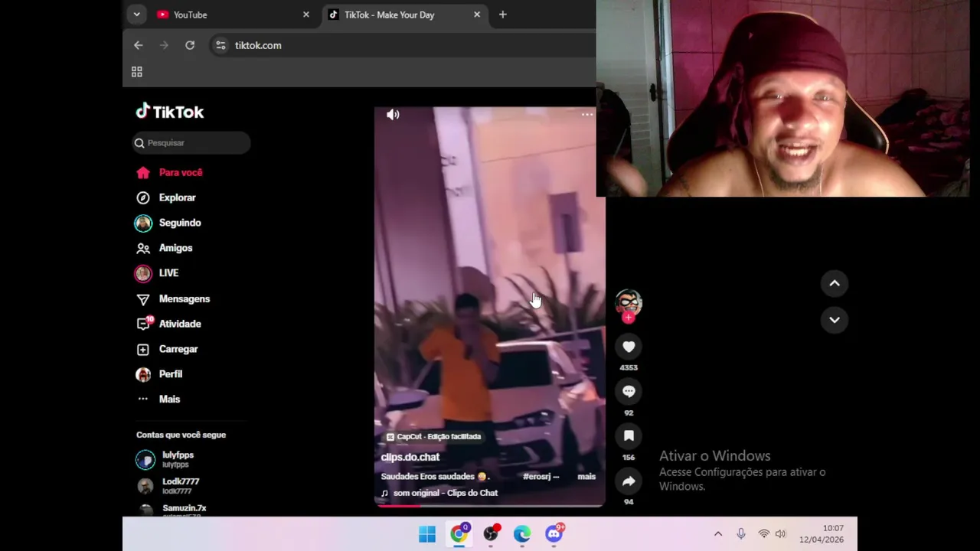Save video with bookmark icon
The image size is (980, 551).
point(629,435)
